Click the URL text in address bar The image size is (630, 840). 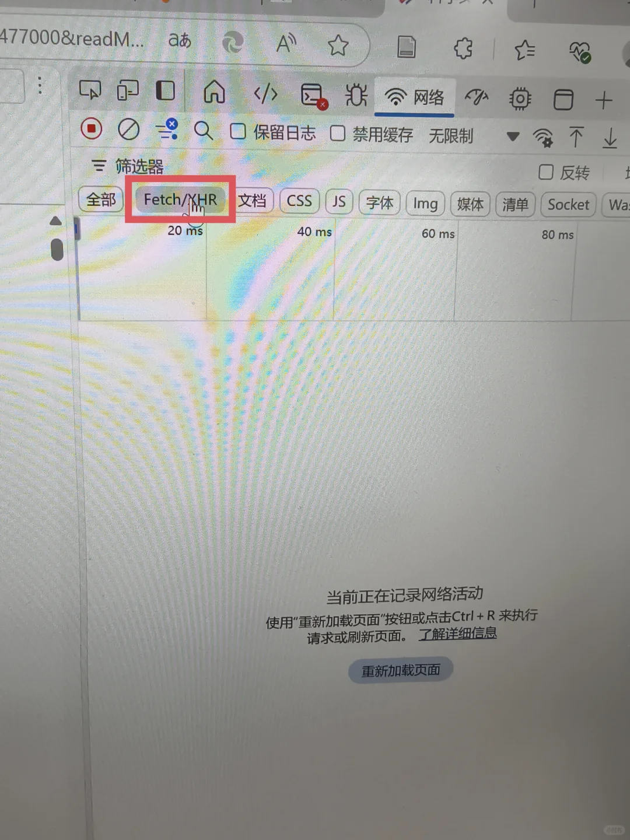71,38
